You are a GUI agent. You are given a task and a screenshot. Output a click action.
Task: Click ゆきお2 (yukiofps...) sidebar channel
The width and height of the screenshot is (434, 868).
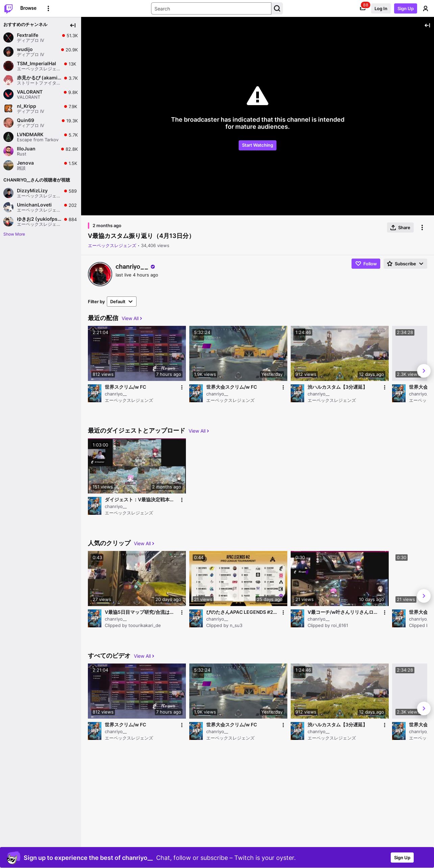click(41, 221)
